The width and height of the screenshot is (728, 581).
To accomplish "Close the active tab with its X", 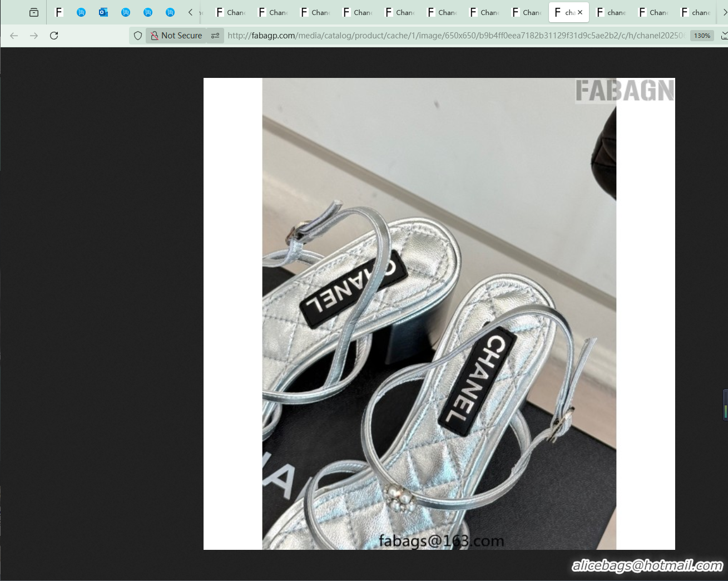I will 580,12.
